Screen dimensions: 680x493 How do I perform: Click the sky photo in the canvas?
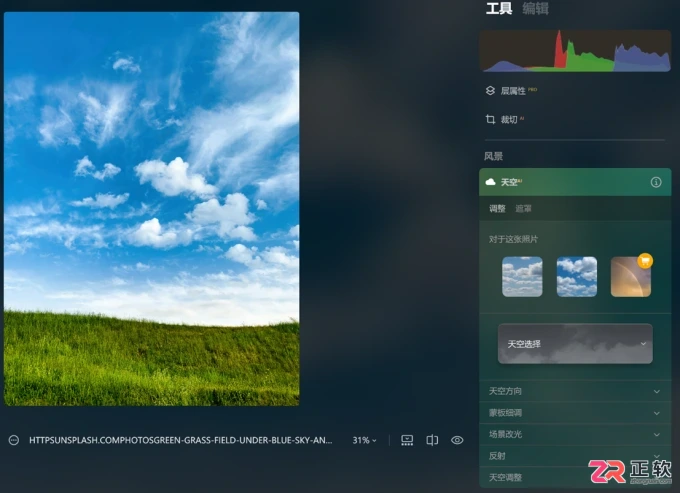tap(151, 209)
